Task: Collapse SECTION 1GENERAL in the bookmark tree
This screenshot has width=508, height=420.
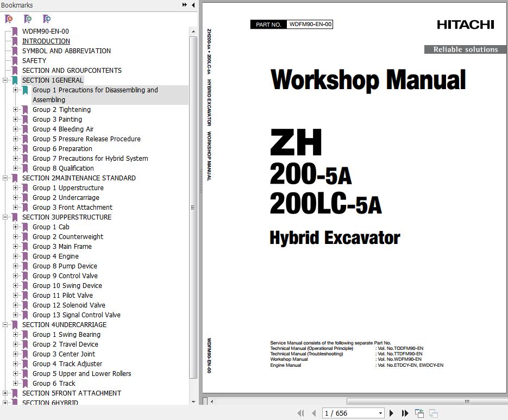Action: [x=5, y=80]
